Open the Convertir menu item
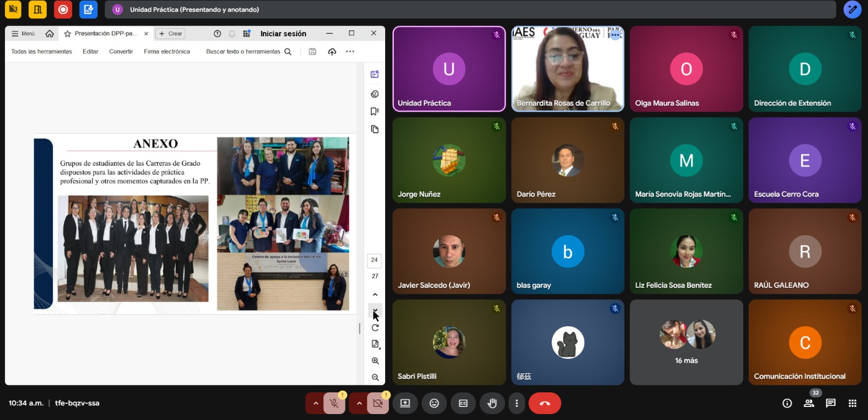 point(121,51)
